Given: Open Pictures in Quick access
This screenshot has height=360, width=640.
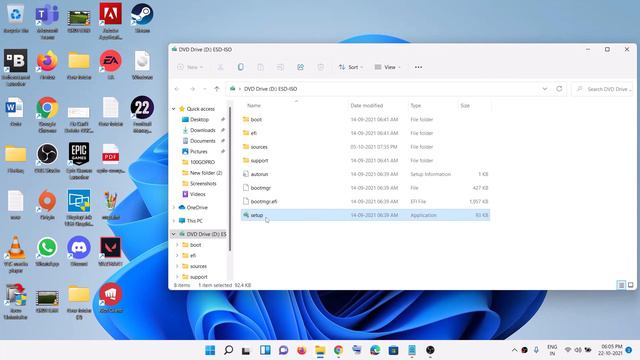Looking at the screenshot, I should pyautogui.click(x=198, y=151).
